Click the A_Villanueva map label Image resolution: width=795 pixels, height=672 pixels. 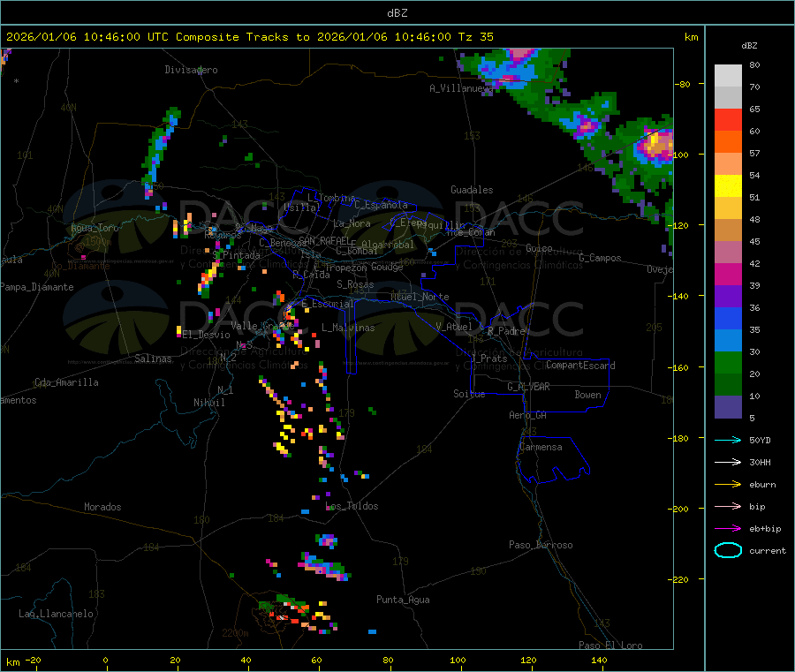461,88
